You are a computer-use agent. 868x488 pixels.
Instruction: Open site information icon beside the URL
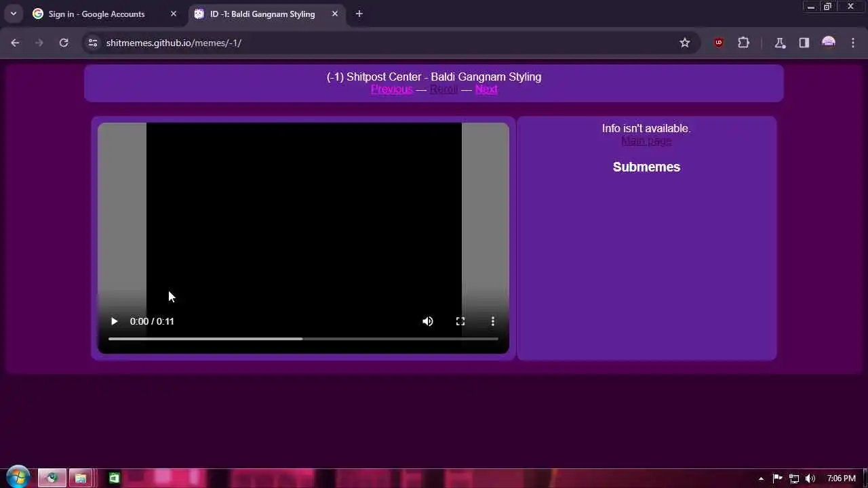click(93, 43)
